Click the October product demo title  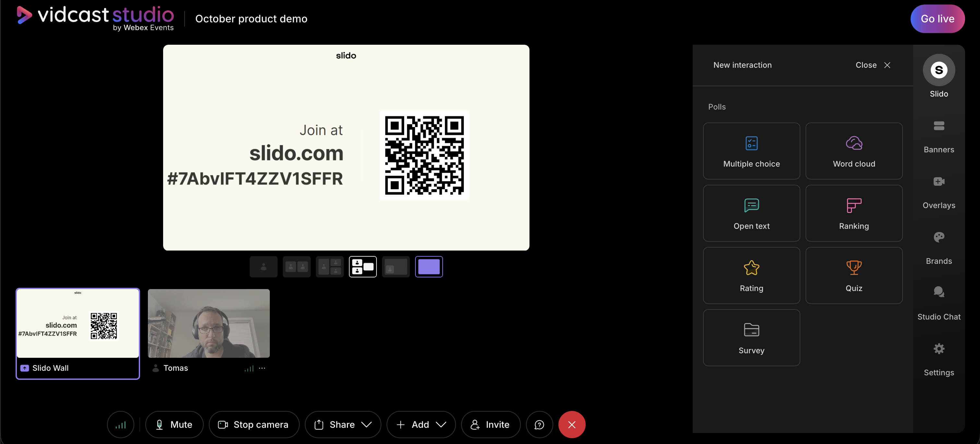(x=251, y=18)
